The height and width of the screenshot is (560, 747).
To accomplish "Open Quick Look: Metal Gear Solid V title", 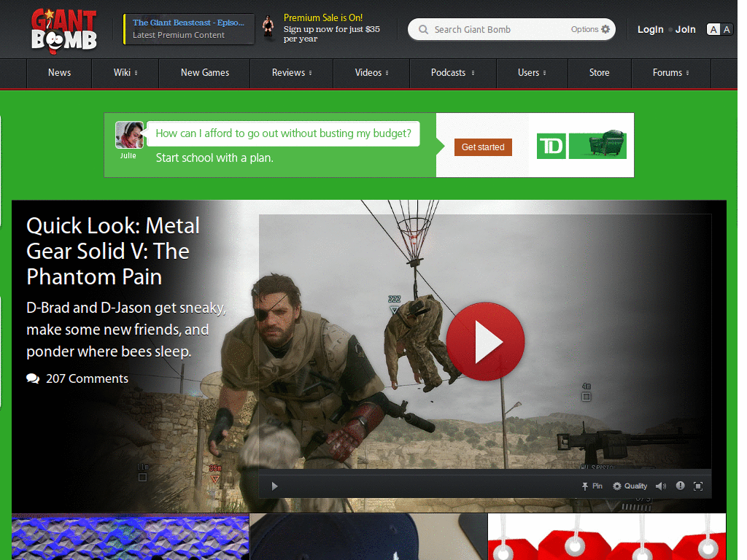I will pos(113,251).
